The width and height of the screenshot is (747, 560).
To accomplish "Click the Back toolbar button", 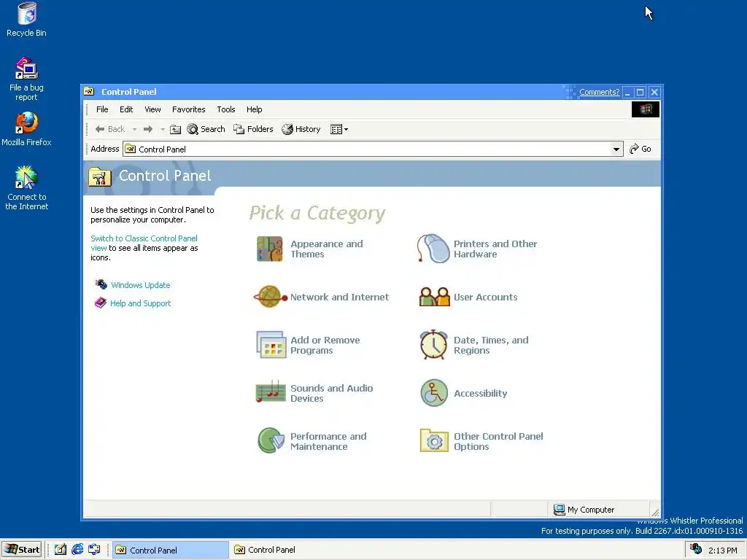I will 110,129.
